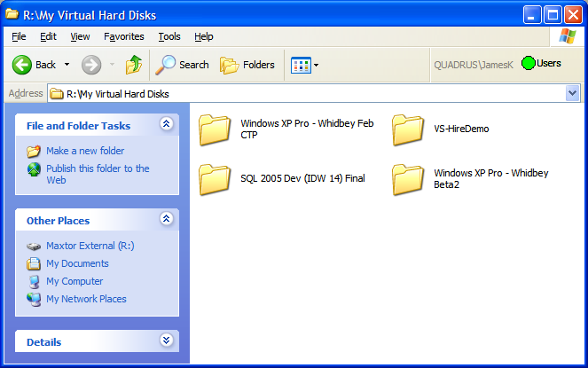Select the Whidbey Beta2 folder icon
The height and width of the screenshot is (368, 588).
click(408, 180)
